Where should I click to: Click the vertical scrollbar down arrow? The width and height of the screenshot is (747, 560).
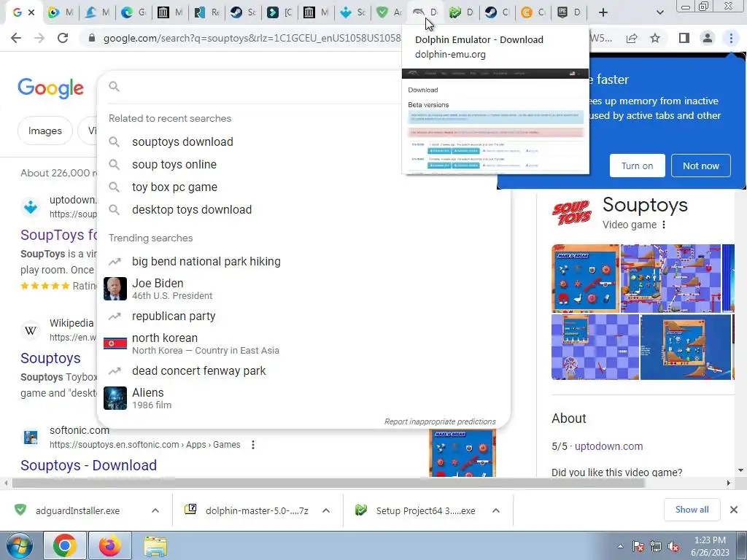(x=741, y=470)
